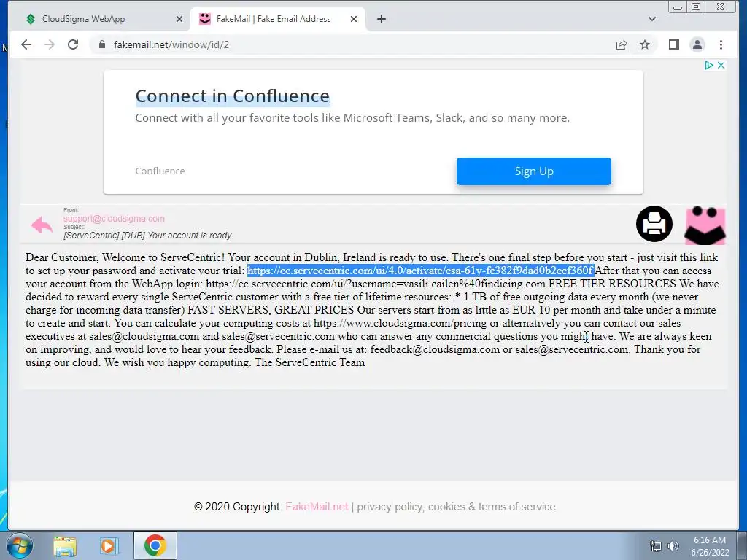Open the Windows Start menu
747x560 pixels.
pos(19,545)
